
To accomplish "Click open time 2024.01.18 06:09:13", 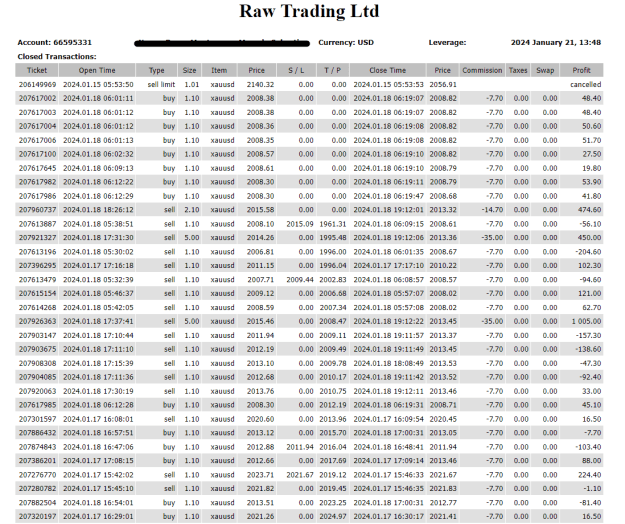I will [98, 168].
